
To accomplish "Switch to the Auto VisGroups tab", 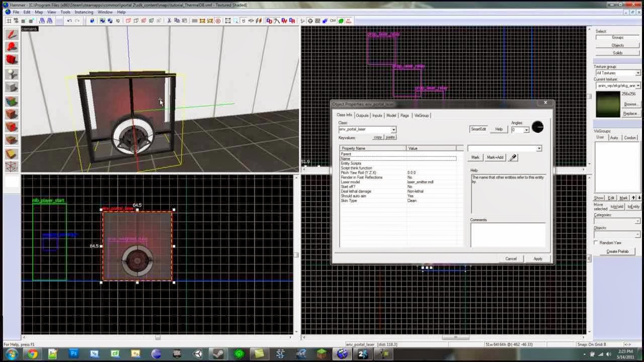I will coord(614,138).
